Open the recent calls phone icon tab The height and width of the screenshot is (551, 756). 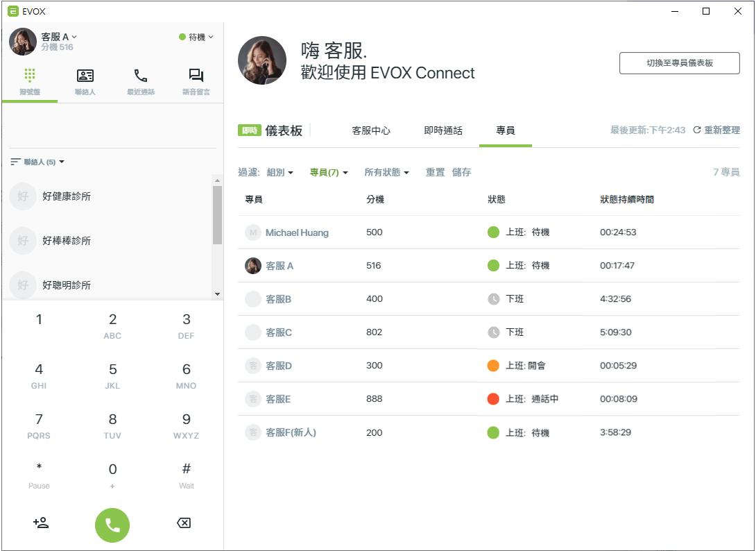(x=141, y=75)
